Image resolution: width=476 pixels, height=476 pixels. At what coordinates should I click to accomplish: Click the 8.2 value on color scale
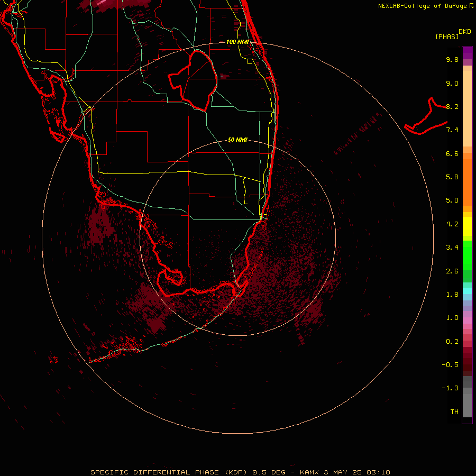[452, 106]
